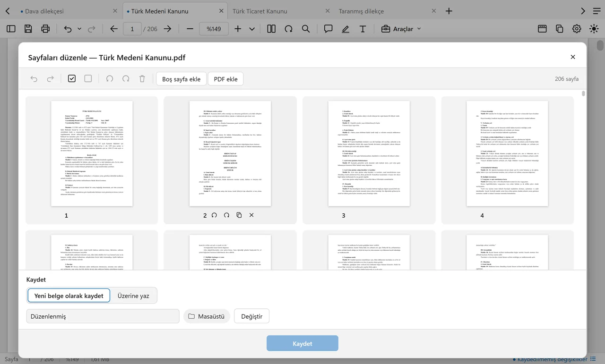
Task: Deselect all pages using the empty box icon
Action: (88, 79)
